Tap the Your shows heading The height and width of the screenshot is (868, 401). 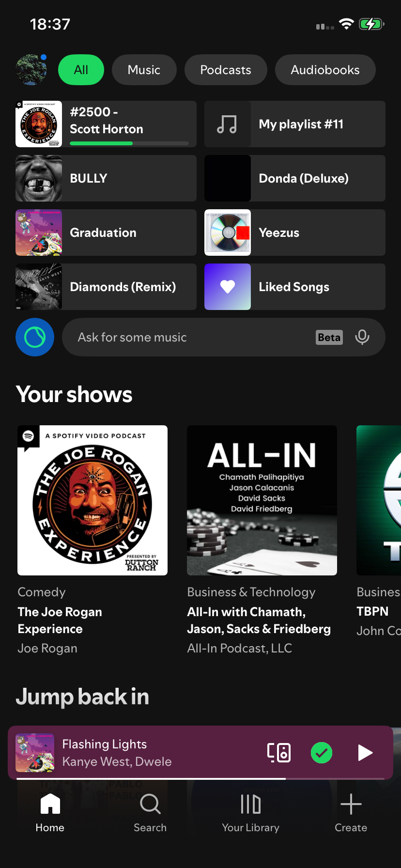[74, 394]
